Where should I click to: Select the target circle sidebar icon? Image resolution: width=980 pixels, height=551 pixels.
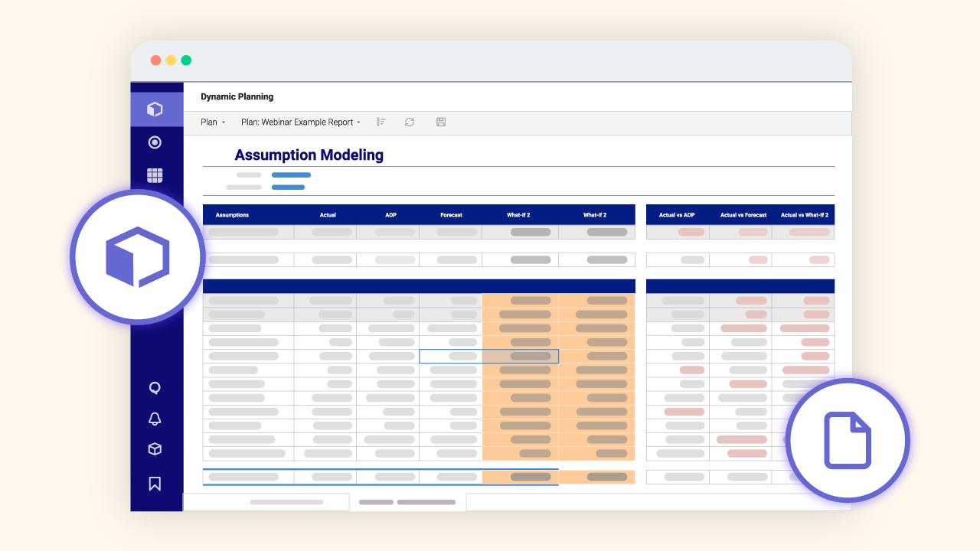[155, 142]
